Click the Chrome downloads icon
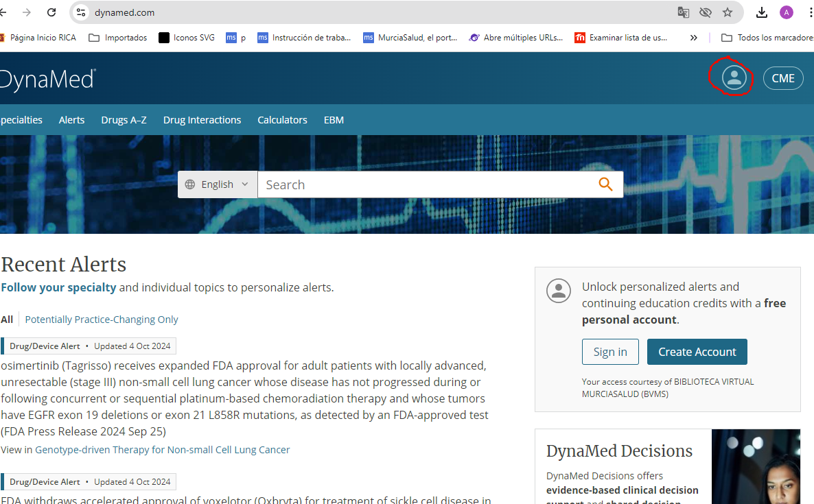 (x=762, y=12)
